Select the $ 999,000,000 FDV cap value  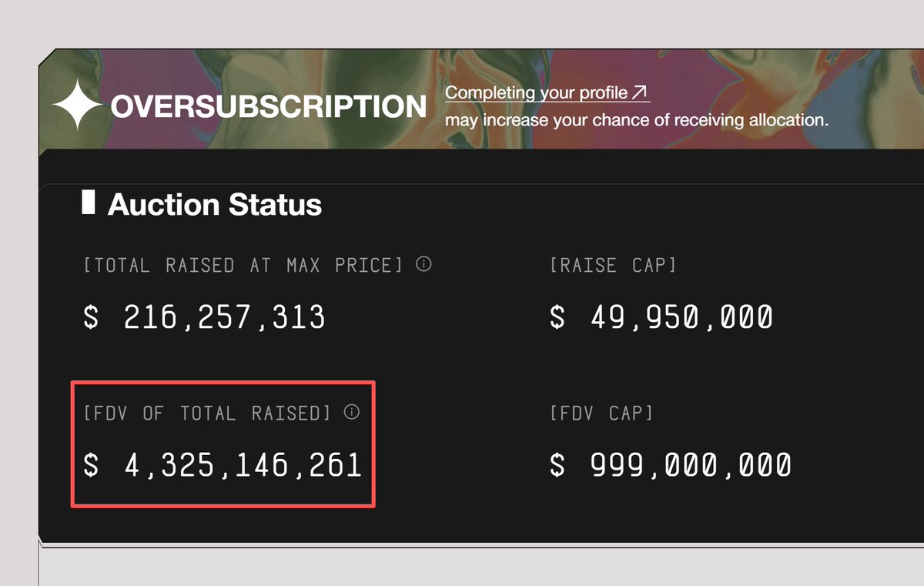click(x=670, y=465)
